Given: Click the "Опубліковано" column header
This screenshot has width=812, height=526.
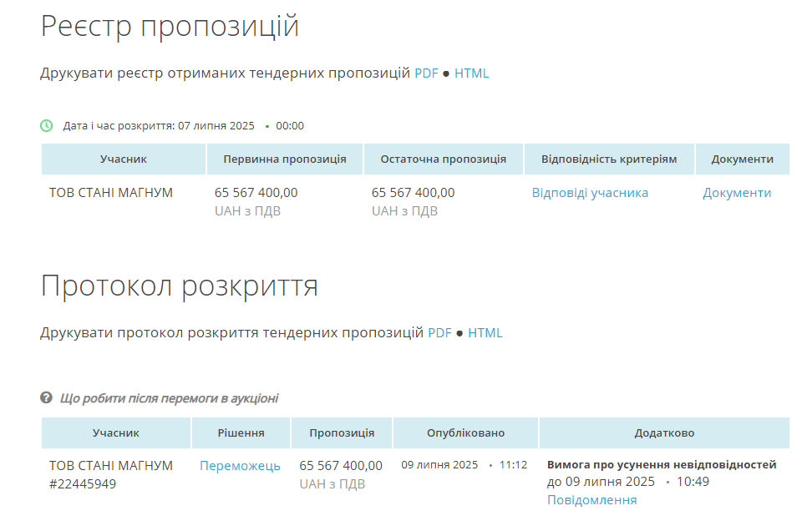Looking at the screenshot, I should tap(465, 433).
